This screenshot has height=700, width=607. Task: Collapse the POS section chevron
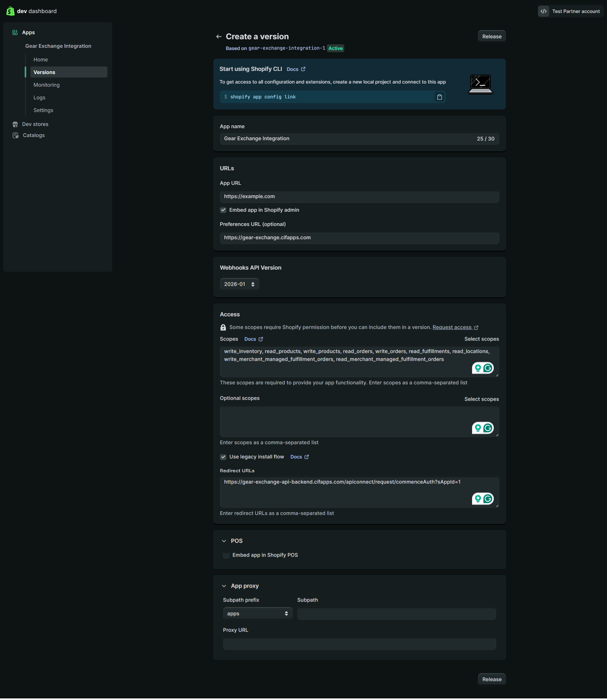pyautogui.click(x=224, y=541)
